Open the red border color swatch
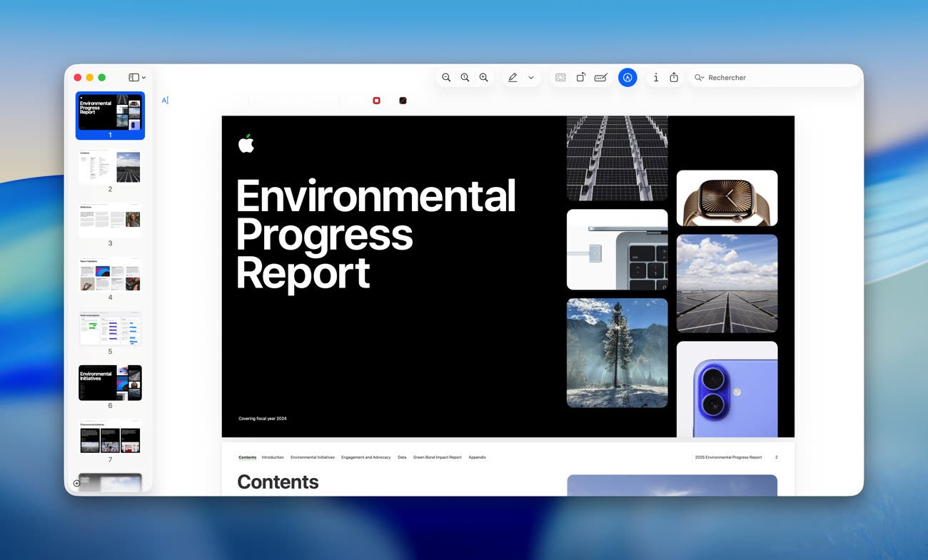The image size is (928, 560). (376, 101)
